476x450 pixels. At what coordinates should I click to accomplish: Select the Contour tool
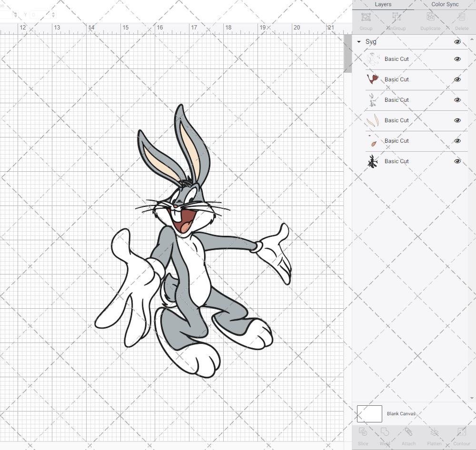[462, 432]
